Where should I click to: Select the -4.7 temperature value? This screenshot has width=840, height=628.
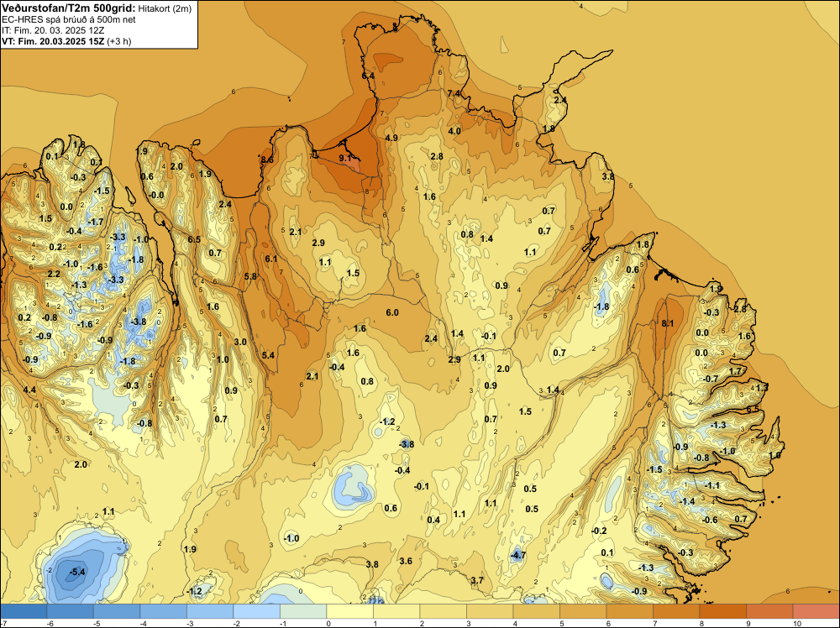pyautogui.click(x=517, y=555)
